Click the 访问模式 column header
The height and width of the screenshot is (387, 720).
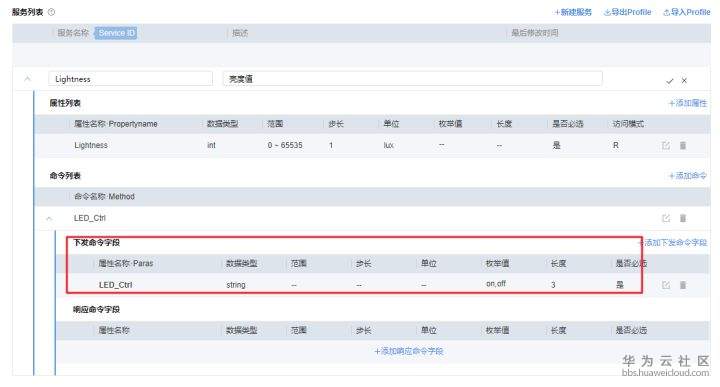point(628,124)
